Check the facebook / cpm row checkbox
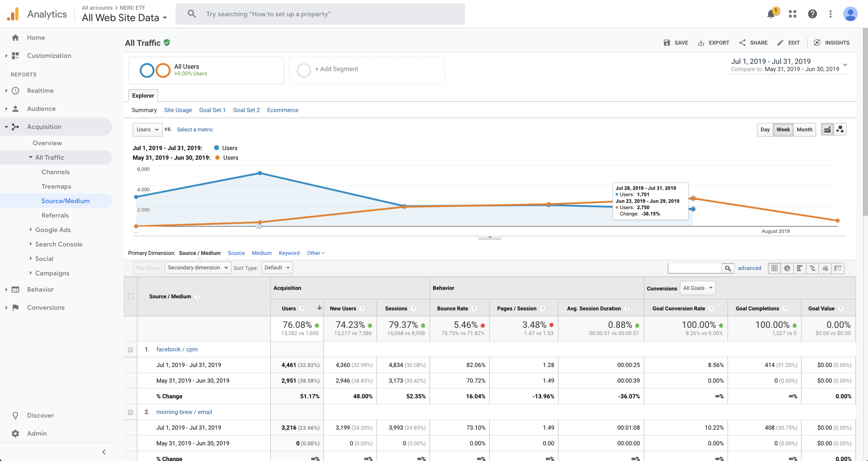The image size is (868, 461). (131, 349)
